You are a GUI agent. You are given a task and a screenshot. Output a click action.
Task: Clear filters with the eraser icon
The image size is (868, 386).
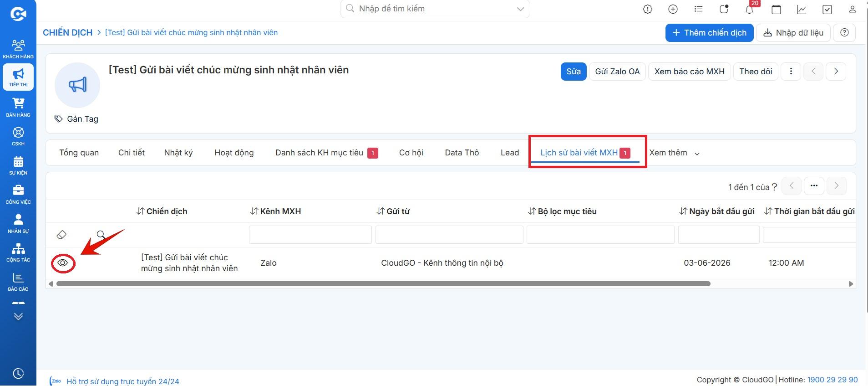pos(61,235)
